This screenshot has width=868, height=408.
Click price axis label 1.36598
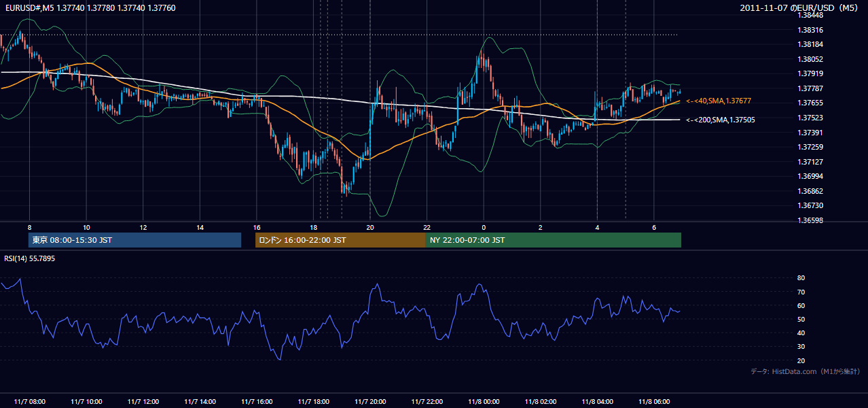point(810,220)
